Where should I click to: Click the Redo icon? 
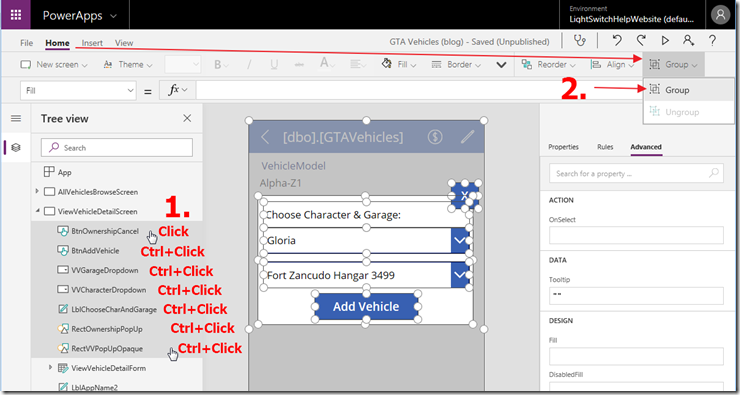pyautogui.click(x=641, y=41)
